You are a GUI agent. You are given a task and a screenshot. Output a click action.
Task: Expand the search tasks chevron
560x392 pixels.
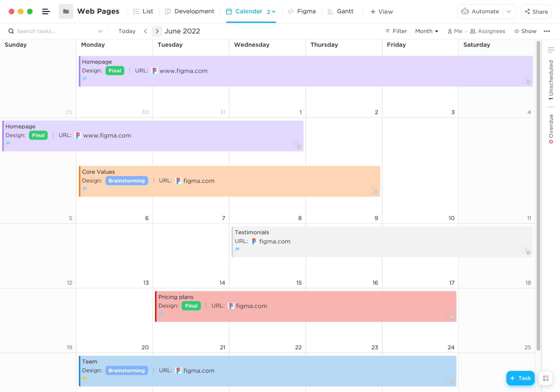point(100,31)
